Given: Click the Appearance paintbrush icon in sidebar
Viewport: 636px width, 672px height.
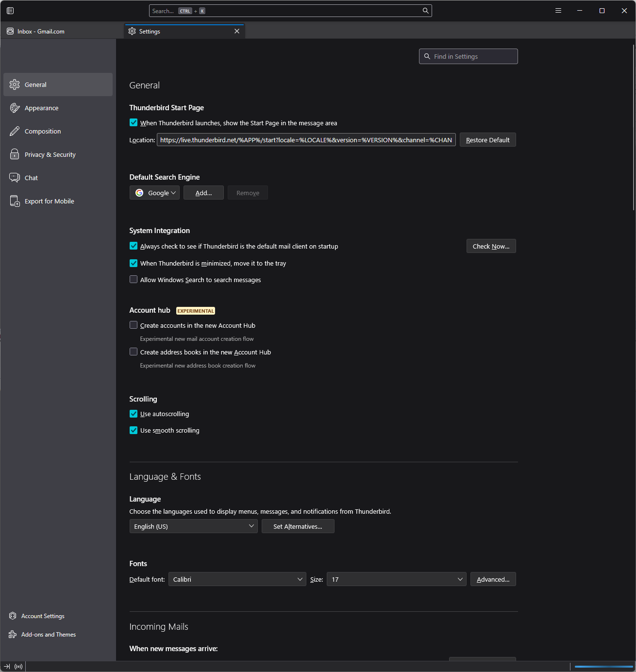Looking at the screenshot, I should point(15,108).
